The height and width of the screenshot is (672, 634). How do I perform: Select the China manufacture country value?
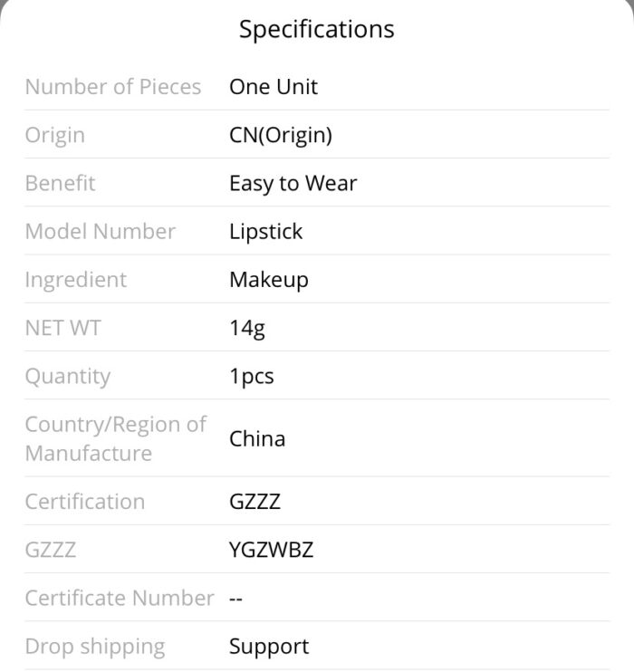[x=257, y=438]
